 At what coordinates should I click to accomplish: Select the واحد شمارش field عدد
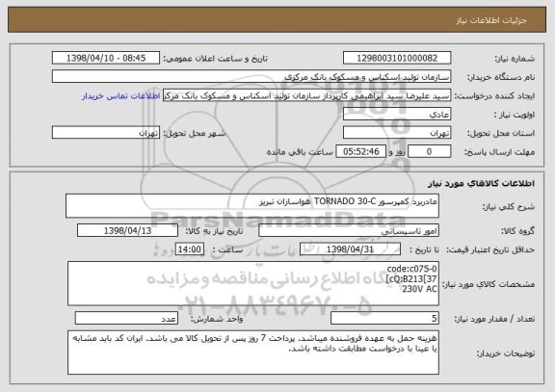[126, 319]
